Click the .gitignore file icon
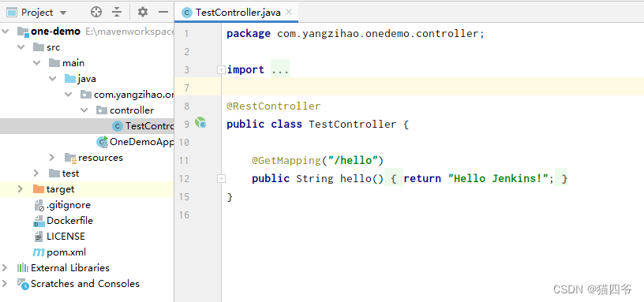 [x=39, y=205]
